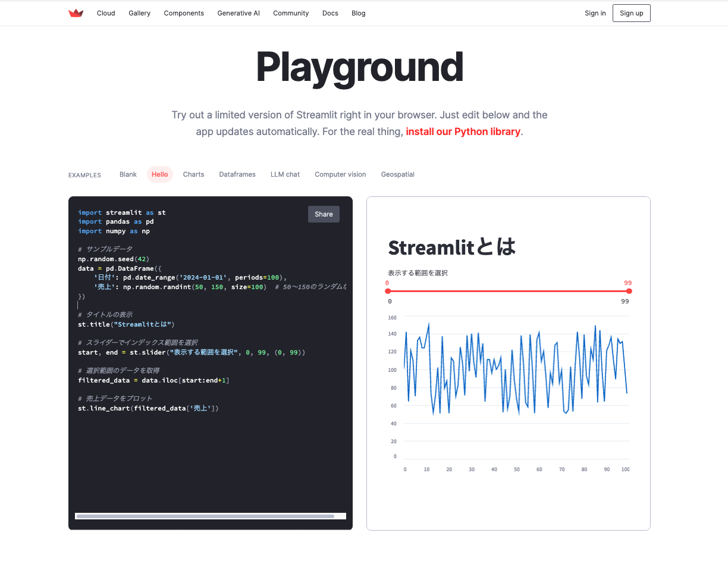Click the st.line_chart code line

(x=148, y=408)
